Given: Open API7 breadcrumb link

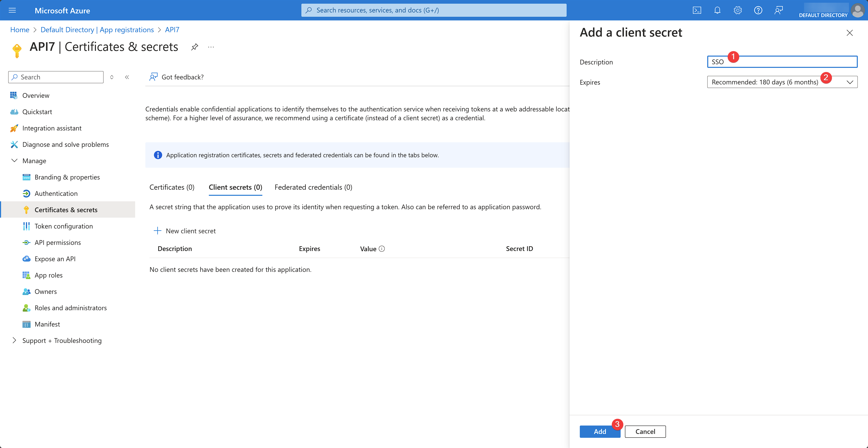Looking at the screenshot, I should pyautogui.click(x=172, y=30).
